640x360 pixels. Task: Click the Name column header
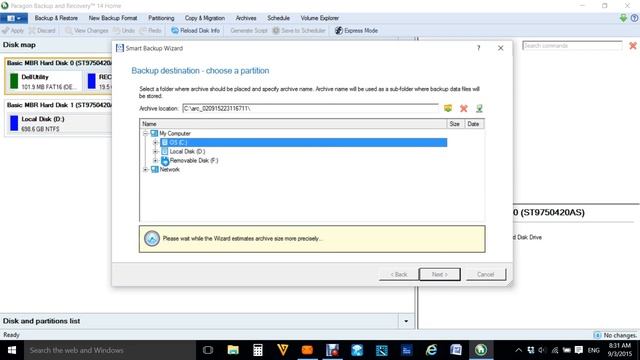[293, 124]
